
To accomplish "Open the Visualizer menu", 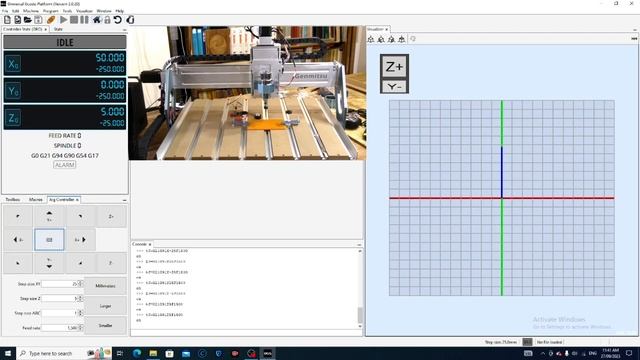I will click(84, 11).
